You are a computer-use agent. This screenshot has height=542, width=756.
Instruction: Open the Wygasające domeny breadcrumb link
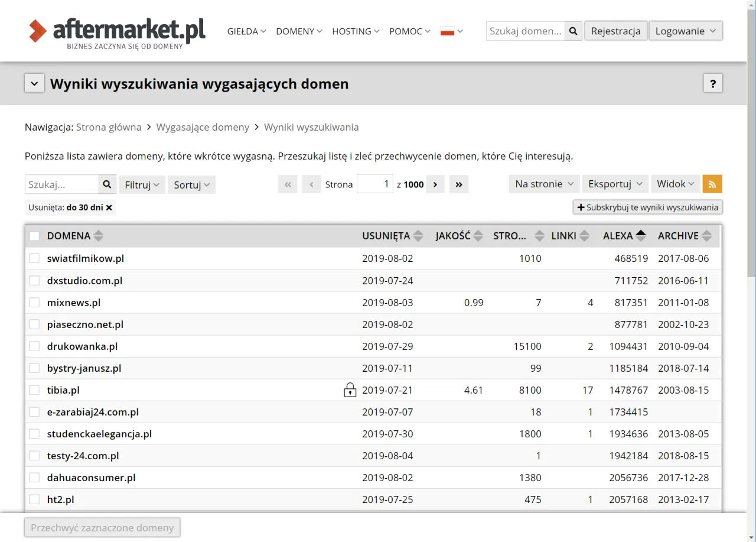coord(203,126)
